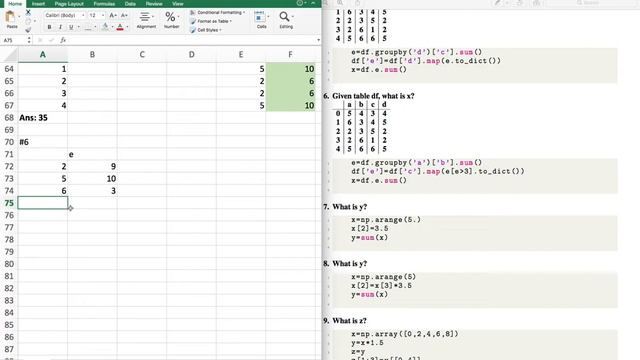The image size is (640, 360).
Task: Click the Format as Table label
Action: coord(213,21)
